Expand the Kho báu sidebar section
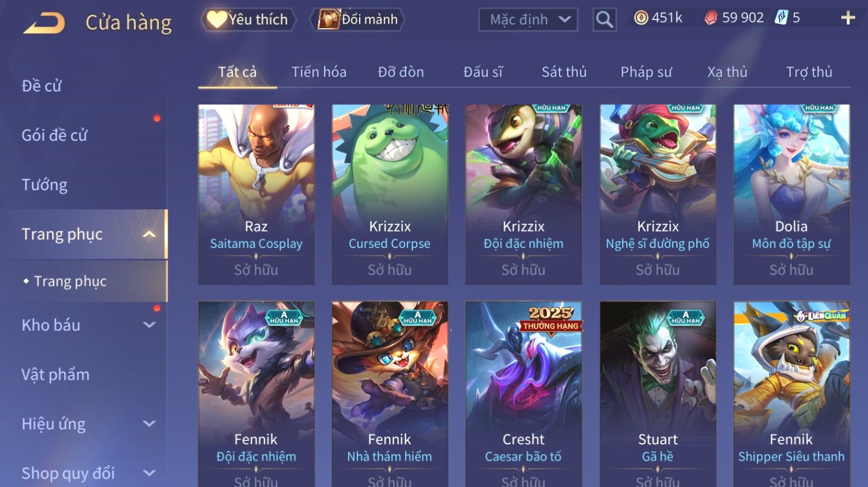This screenshot has width=868, height=487. (x=149, y=325)
